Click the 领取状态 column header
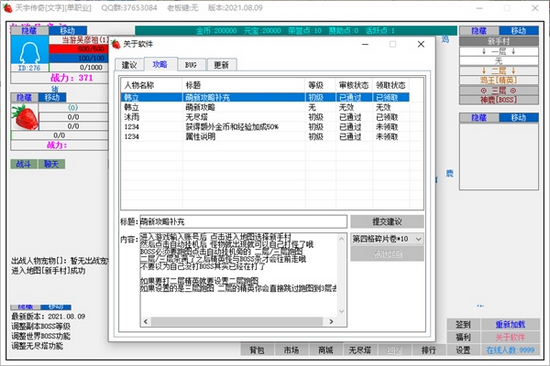Viewport: 550px width, 366px height. 391,85
